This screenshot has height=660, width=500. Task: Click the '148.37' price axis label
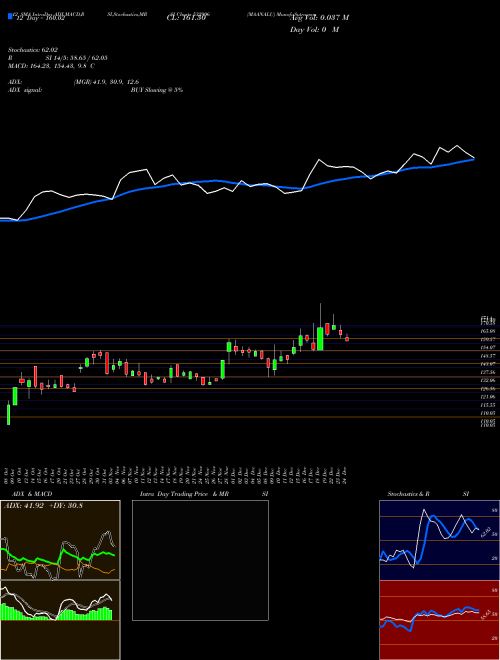(488, 356)
